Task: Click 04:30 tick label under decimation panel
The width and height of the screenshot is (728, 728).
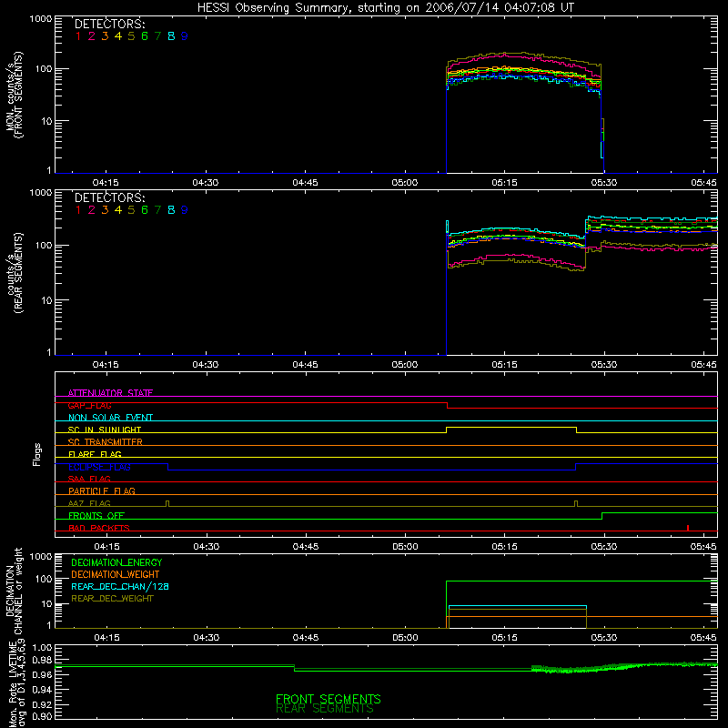Action: (207, 638)
